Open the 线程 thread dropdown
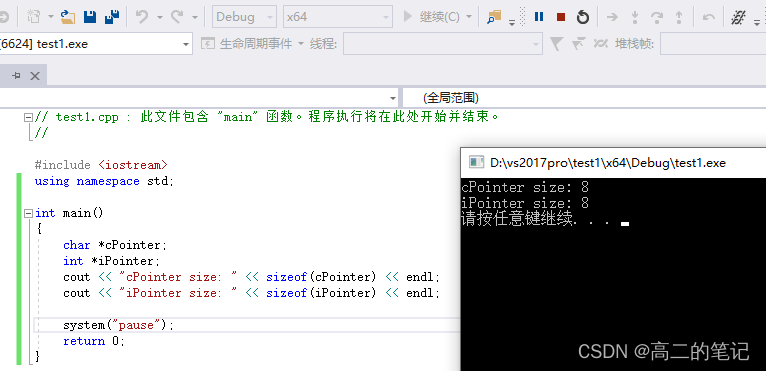Screen dimensions: 766x371 coord(443,44)
